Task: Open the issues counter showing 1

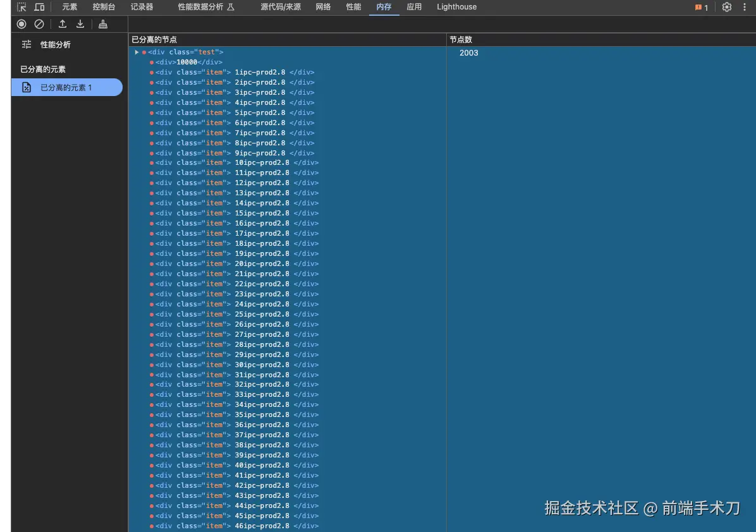Action: 702,7
